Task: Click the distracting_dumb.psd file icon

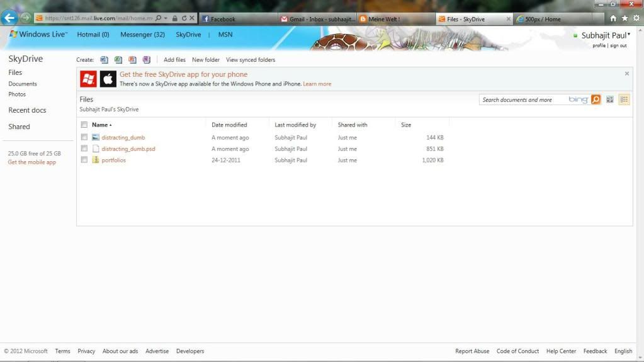Action: click(x=96, y=149)
